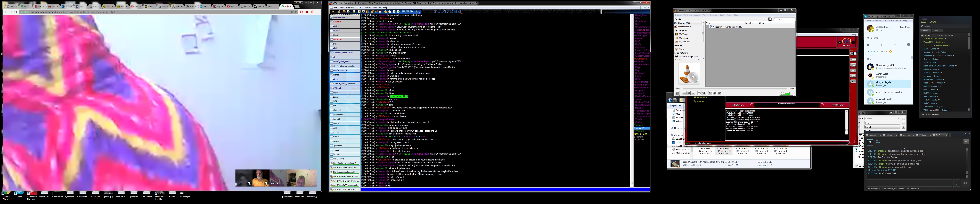Click Steam chat message input box
980x204 pixels.
909,183
